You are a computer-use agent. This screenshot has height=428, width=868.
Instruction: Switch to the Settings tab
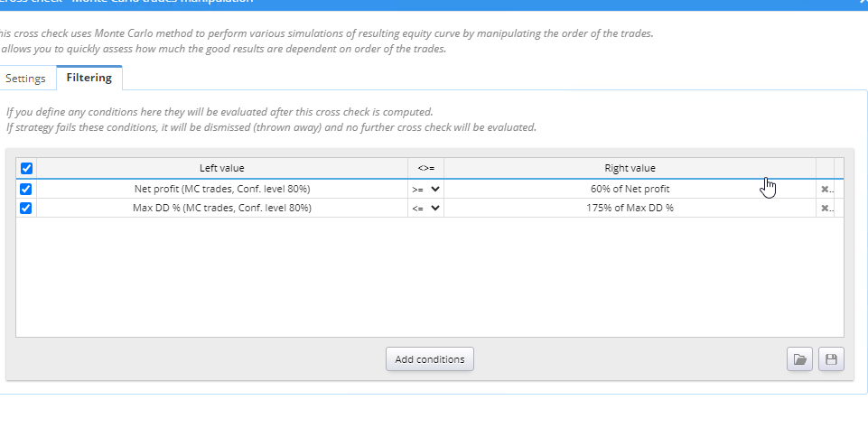(x=25, y=79)
